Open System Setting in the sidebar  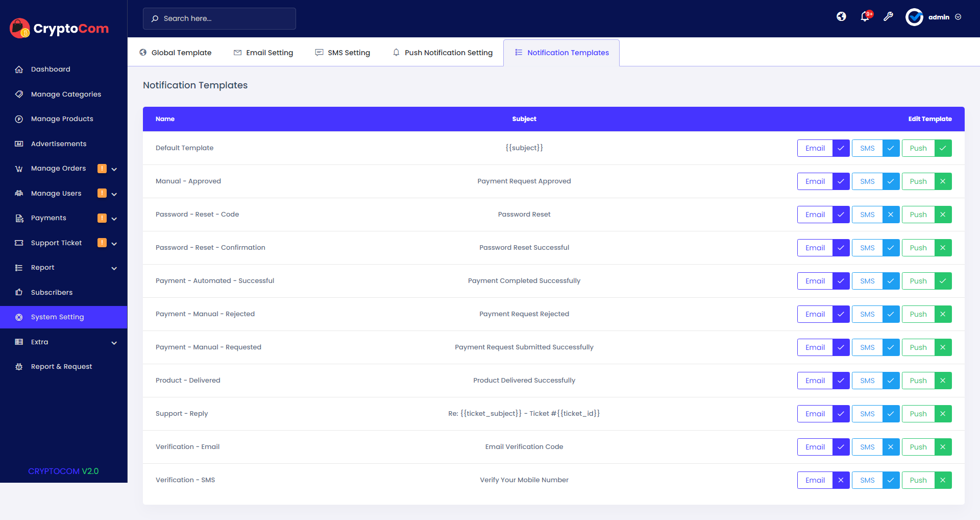coord(64,317)
